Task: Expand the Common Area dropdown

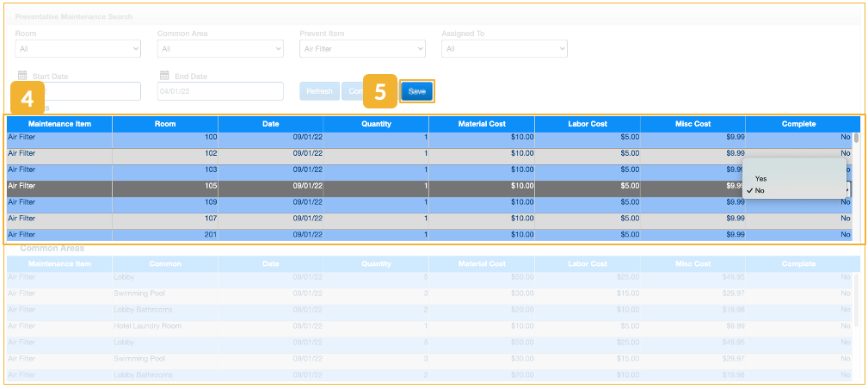Action: 219,49
